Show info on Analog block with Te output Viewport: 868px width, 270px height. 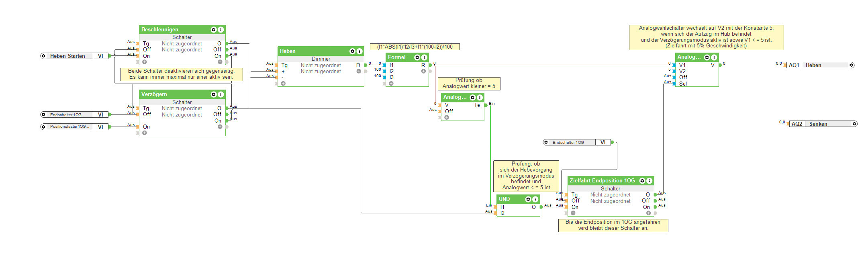(480, 98)
